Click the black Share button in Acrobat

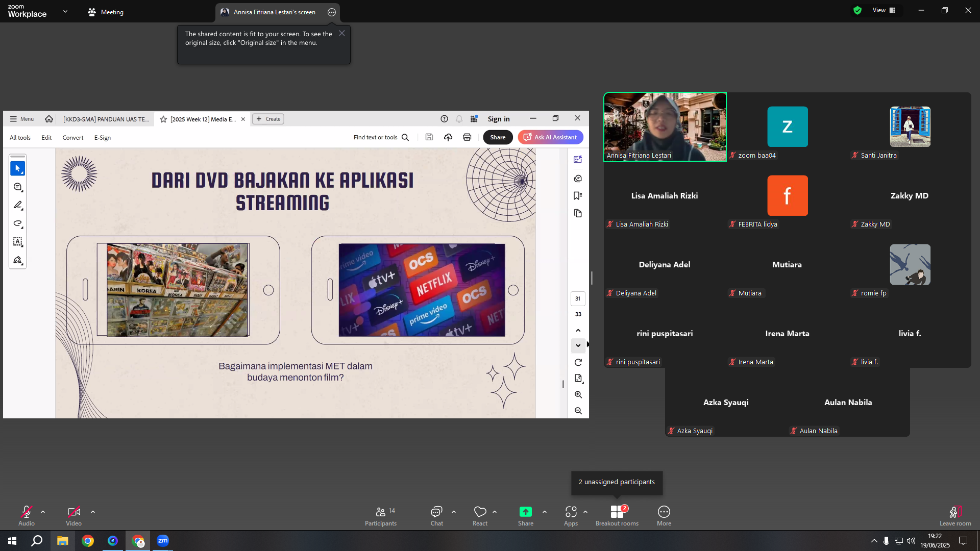[x=498, y=137]
